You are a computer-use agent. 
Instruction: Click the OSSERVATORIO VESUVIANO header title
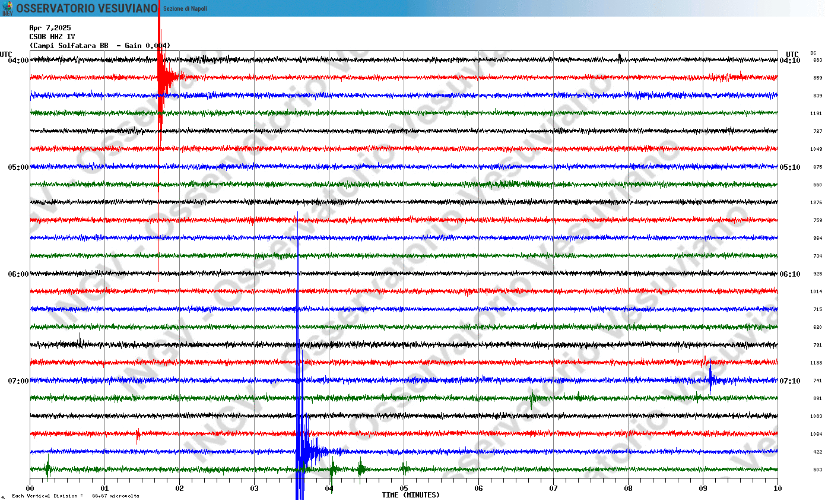[x=87, y=8]
